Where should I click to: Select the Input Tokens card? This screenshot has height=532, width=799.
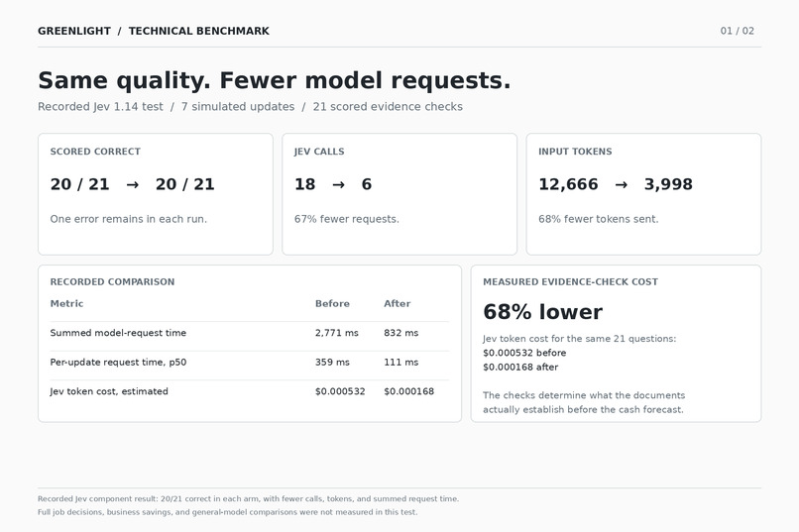pos(643,194)
